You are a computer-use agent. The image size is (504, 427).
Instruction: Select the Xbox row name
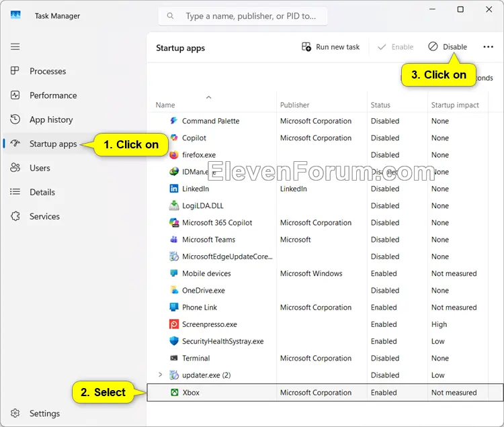point(191,392)
